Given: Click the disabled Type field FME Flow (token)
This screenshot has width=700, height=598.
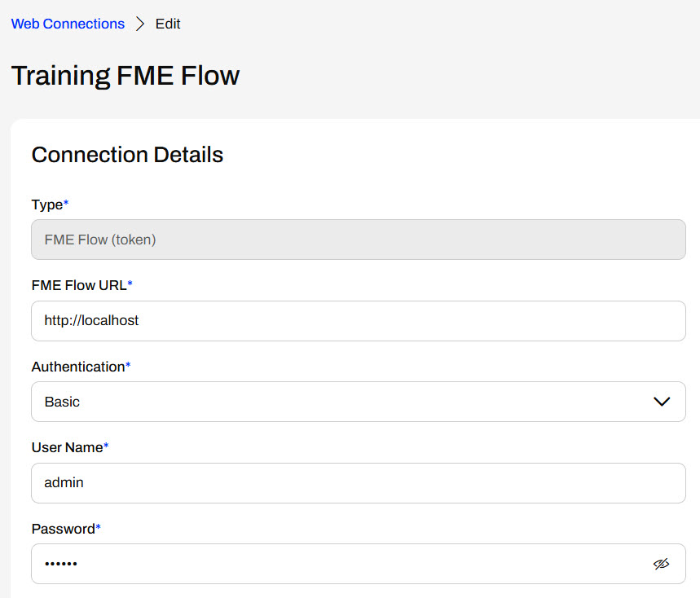Looking at the screenshot, I should click(359, 240).
